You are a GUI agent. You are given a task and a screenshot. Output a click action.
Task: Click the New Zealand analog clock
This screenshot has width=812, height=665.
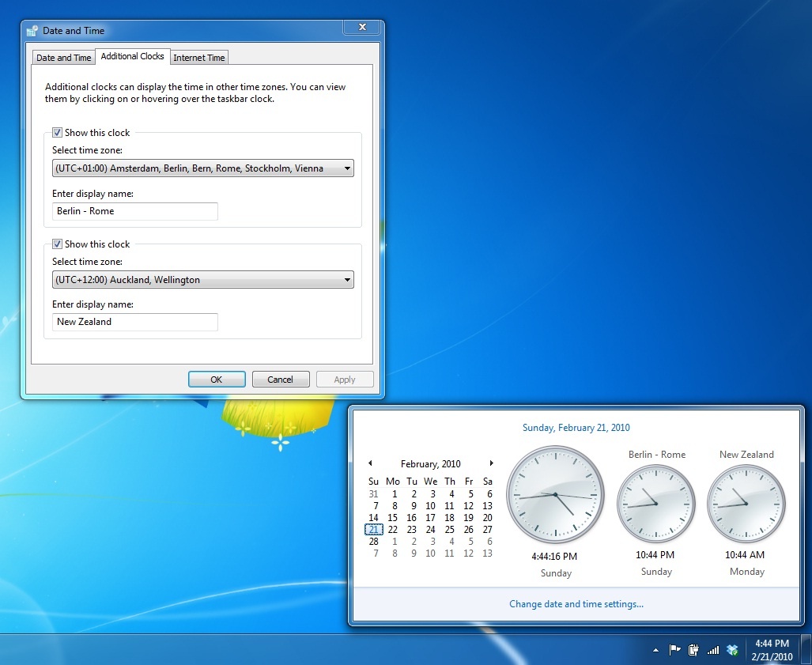coord(746,504)
